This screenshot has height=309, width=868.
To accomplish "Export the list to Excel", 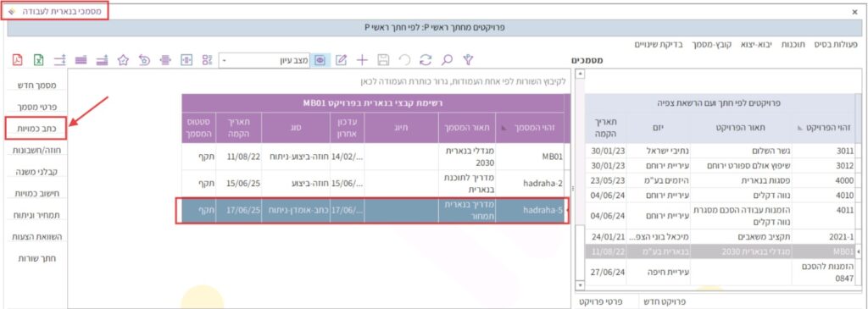I will point(39,60).
